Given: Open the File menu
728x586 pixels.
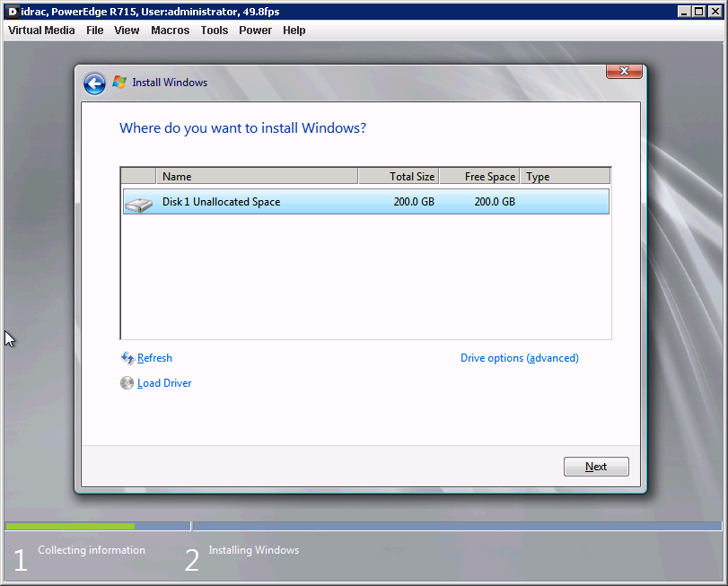Looking at the screenshot, I should (x=95, y=31).
